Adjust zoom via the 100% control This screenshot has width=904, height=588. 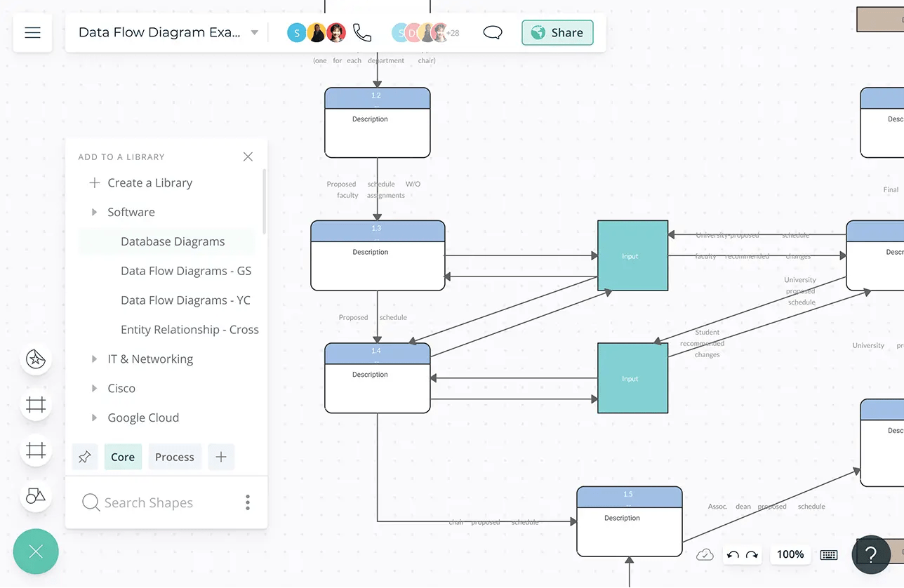pos(790,554)
